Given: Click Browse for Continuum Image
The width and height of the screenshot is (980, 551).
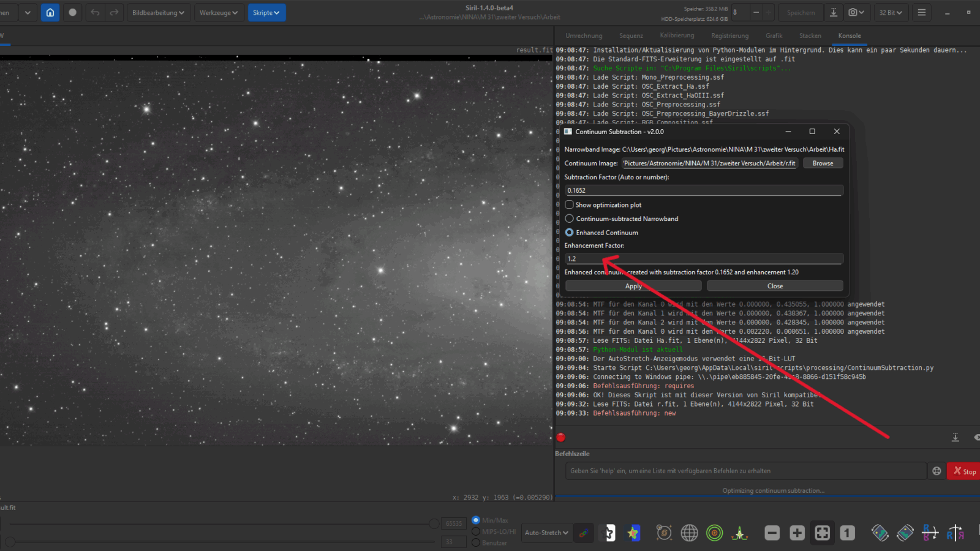Looking at the screenshot, I should (823, 163).
